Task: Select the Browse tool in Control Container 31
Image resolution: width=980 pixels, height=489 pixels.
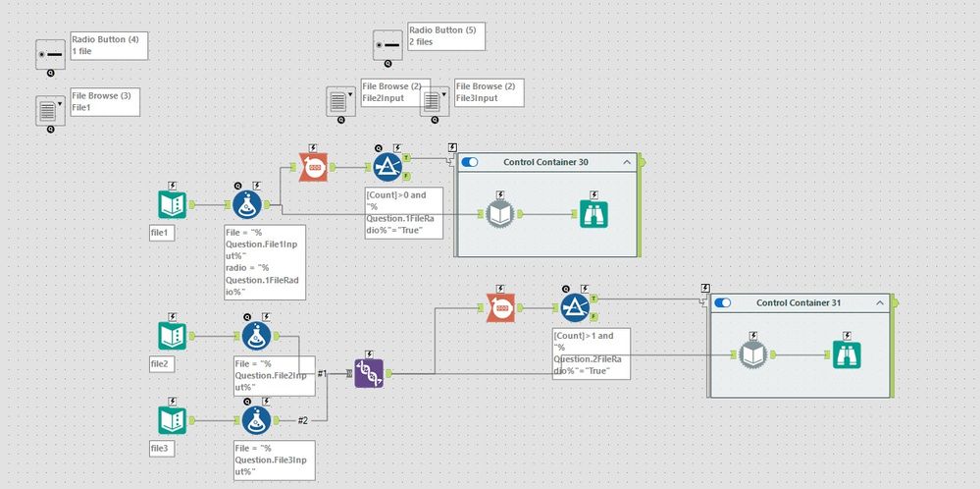Action: point(847,354)
